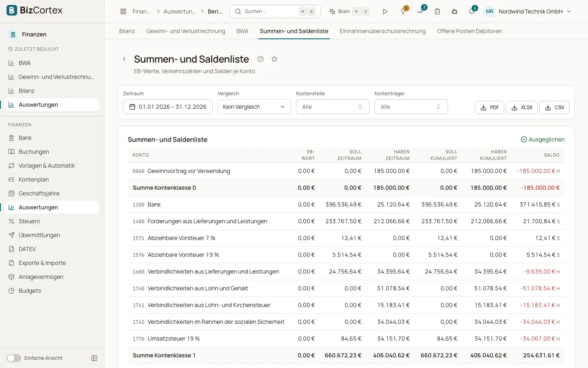Click the search field
This screenshot has height=368, width=588.
click(x=275, y=11)
